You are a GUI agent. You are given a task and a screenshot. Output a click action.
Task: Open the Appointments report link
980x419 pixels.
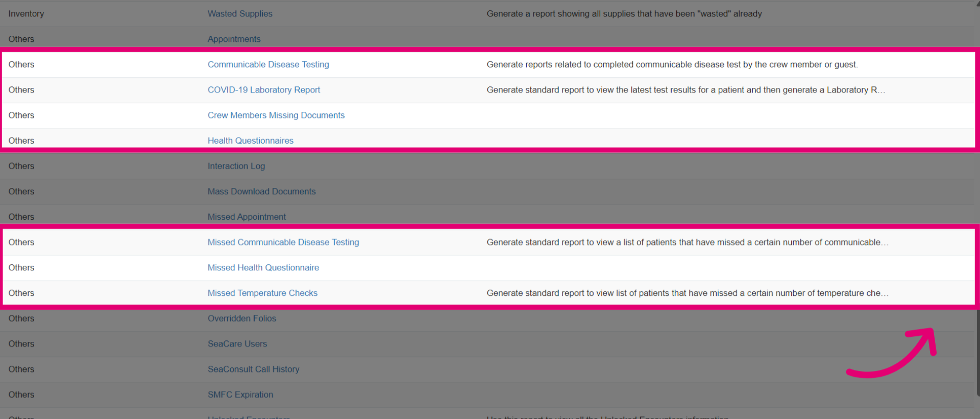coord(234,39)
